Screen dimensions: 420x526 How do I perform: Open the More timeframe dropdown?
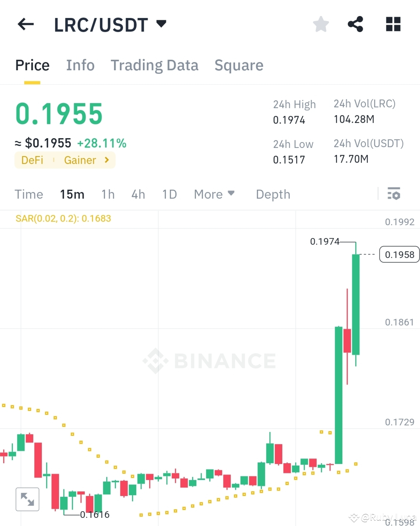point(214,194)
